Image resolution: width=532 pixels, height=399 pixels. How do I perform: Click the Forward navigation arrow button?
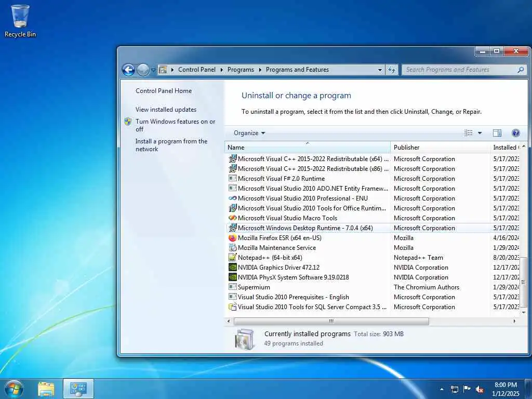click(x=143, y=70)
